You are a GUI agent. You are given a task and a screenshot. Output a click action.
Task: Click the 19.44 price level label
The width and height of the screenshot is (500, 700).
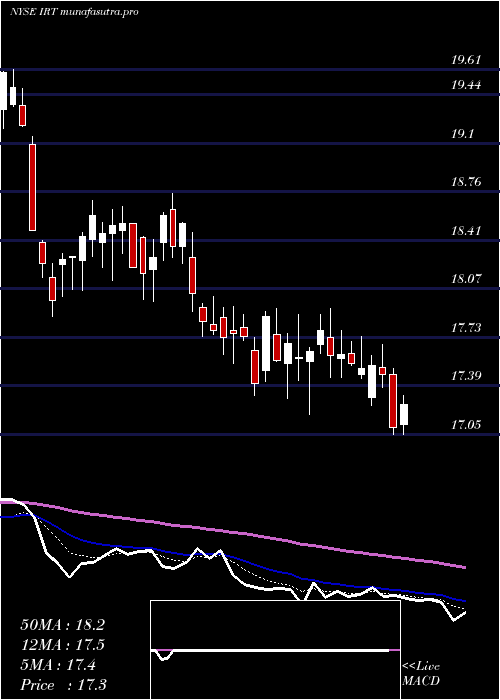[466, 84]
